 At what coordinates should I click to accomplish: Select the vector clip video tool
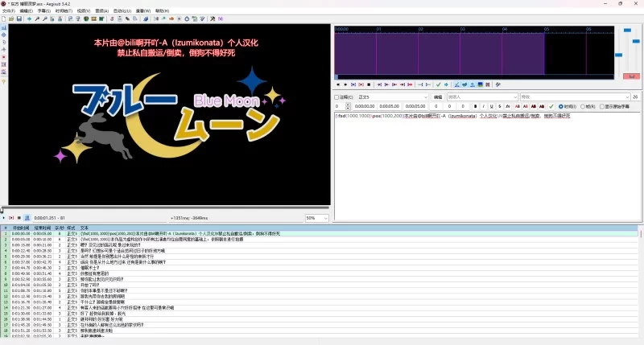tap(4, 72)
